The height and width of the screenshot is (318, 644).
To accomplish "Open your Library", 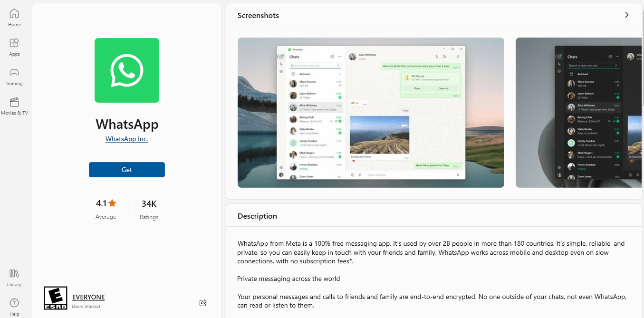I will [14, 278].
